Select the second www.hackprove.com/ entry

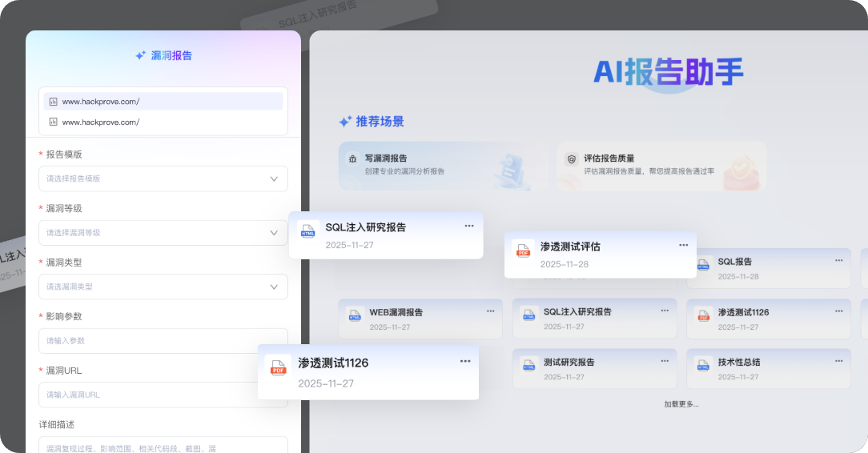click(x=163, y=122)
